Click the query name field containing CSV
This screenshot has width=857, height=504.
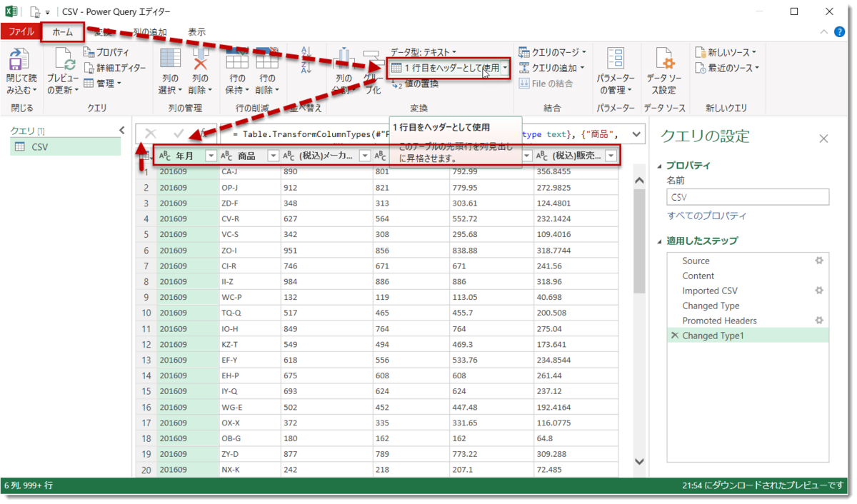[x=748, y=197]
